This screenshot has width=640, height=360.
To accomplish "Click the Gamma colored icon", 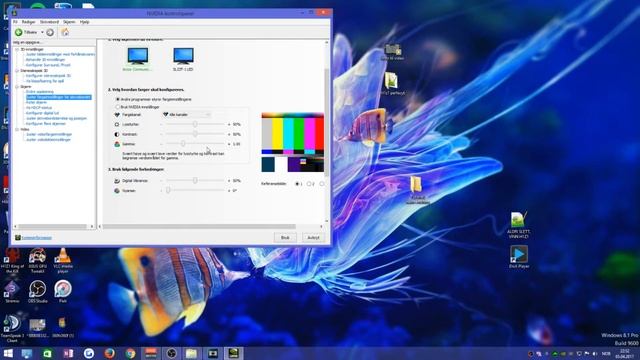I will coord(117,144).
